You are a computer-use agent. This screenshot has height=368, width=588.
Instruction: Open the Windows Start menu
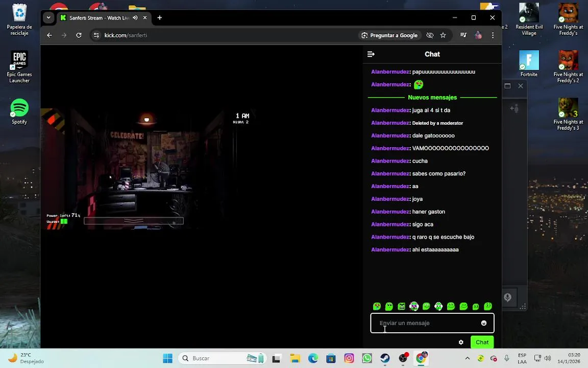coord(167,358)
